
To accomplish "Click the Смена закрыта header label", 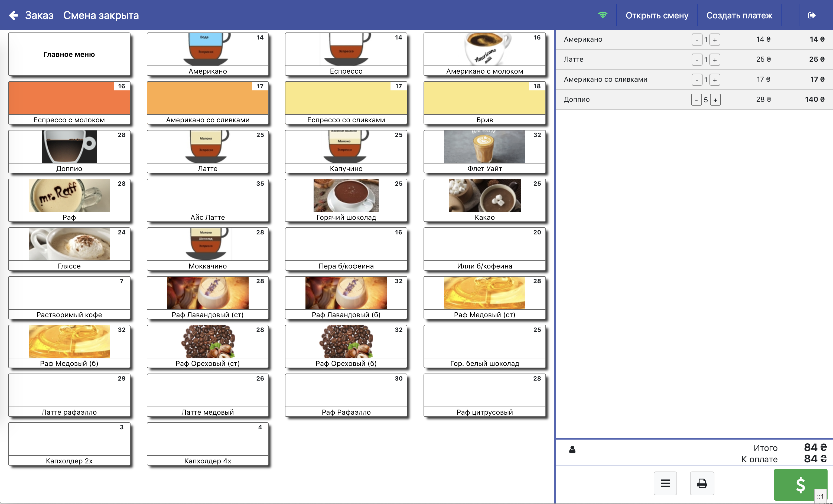I will (x=101, y=15).
